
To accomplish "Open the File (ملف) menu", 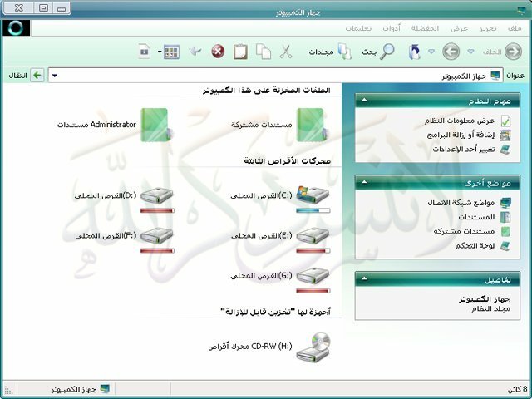I will [x=515, y=28].
